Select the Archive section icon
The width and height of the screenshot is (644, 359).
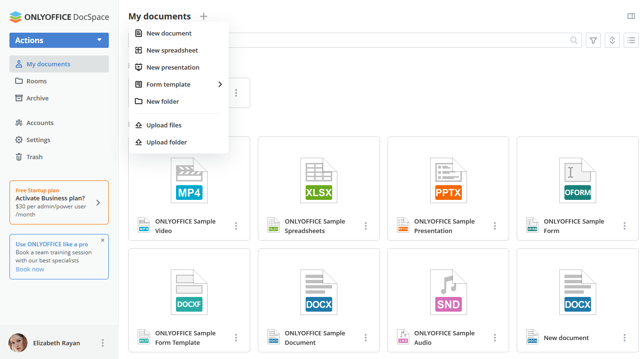[19, 98]
